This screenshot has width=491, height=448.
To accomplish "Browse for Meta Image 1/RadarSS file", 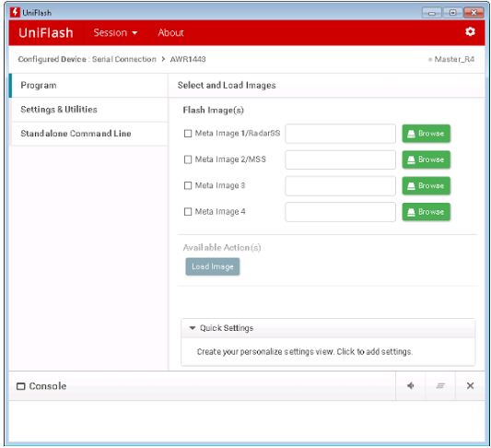I will click(426, 134).
